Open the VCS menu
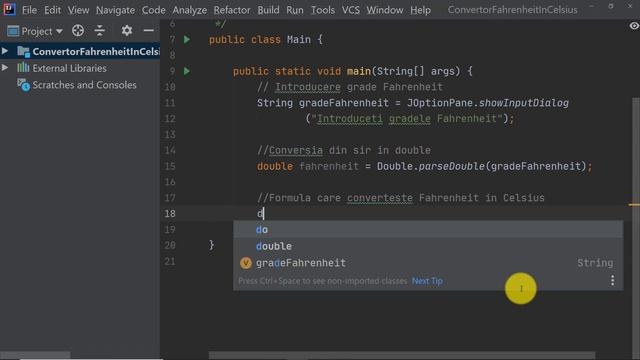This screenshot has height=360, width=640. click(x=351, y=10)
